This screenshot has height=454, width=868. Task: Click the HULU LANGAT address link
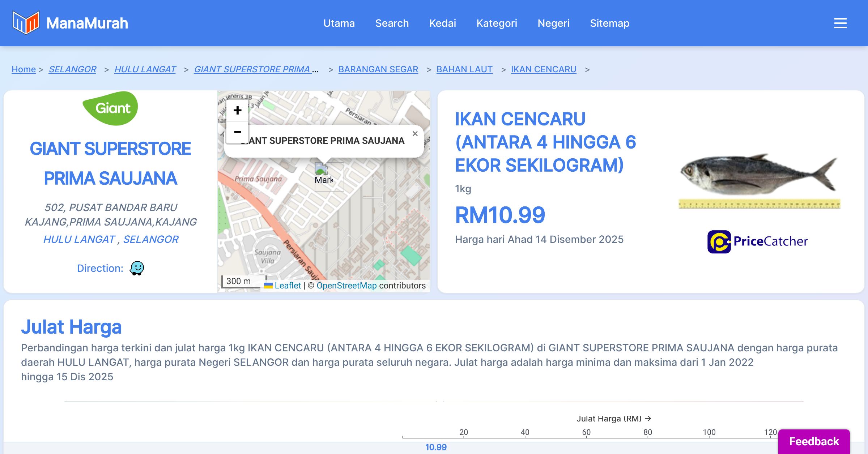click(x=79, y=239)
